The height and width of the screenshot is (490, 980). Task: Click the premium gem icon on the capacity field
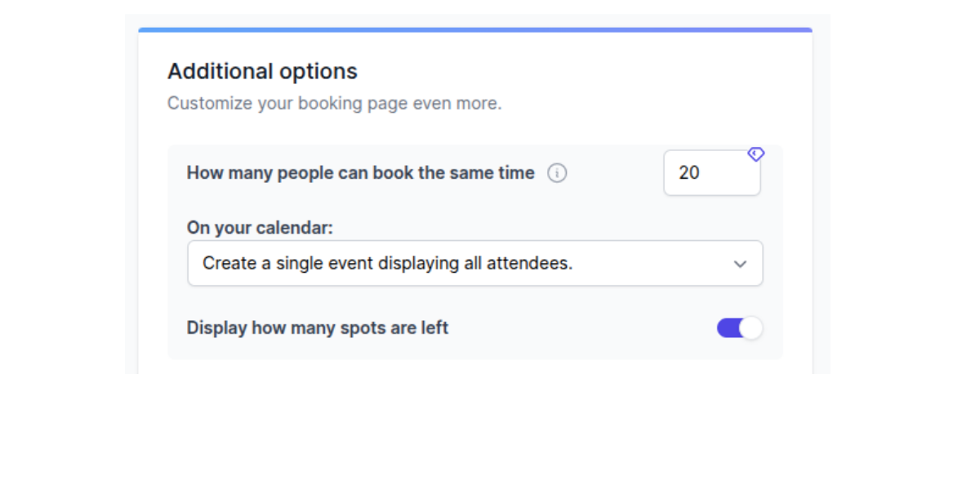(x=756, y=154)
